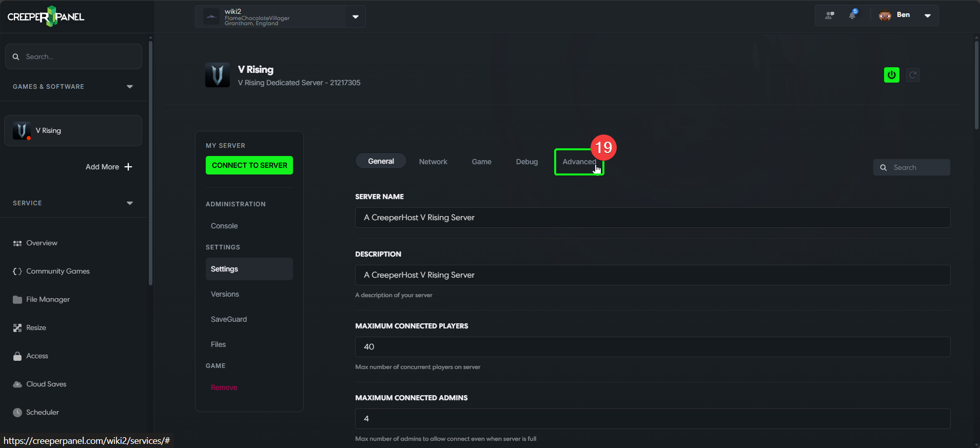Image resolution: width=980 pixels, height=448 pixels.
Task: Click the V Rising sidebar icon
Action: (22, 131)
